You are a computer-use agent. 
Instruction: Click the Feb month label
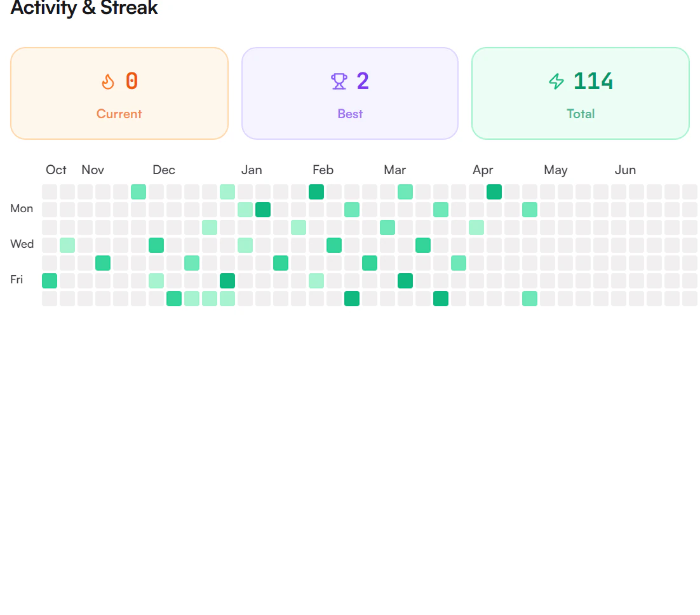[x=323, y=170]
